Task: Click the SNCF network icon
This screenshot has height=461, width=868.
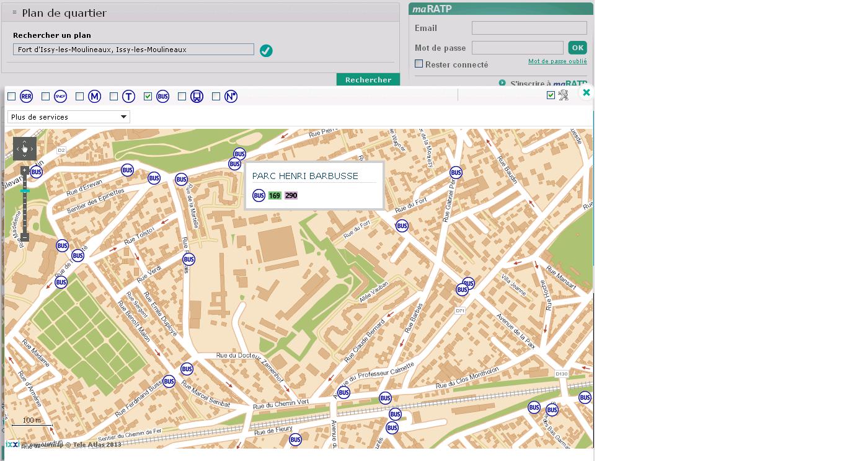Action: tap(60, 96)
